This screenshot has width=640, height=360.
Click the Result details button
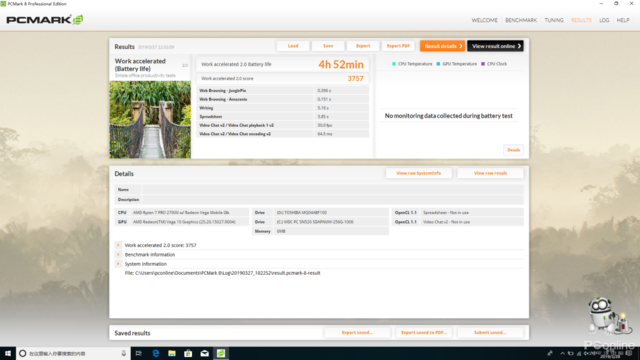[x=442, y=46]
